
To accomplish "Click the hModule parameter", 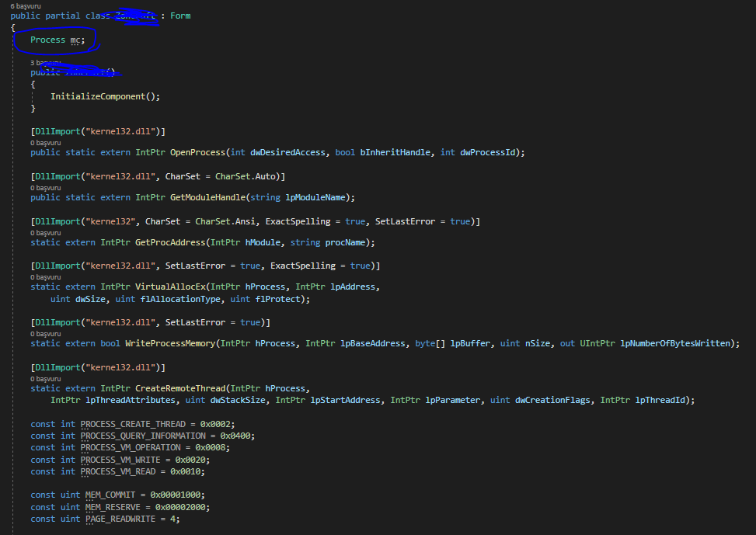I will pos(263,242).
